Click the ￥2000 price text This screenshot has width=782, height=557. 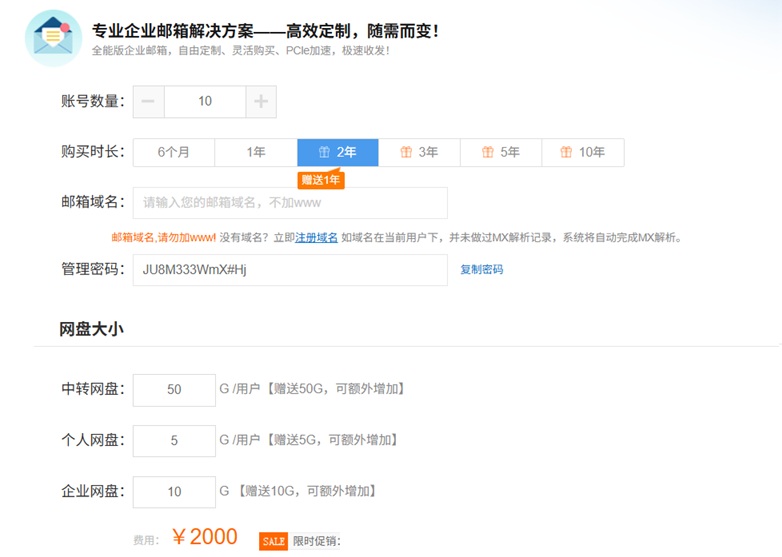204,537
